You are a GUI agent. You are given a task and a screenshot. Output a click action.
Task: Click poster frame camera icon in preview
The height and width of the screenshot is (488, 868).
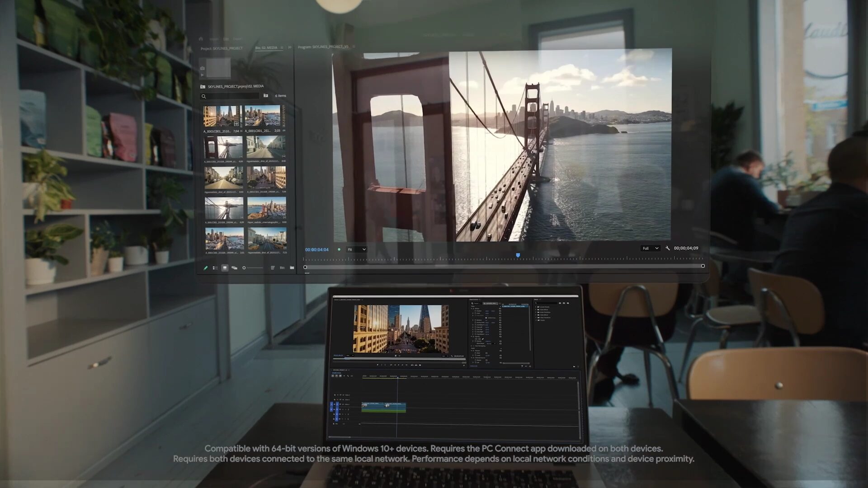click(203, 68)
